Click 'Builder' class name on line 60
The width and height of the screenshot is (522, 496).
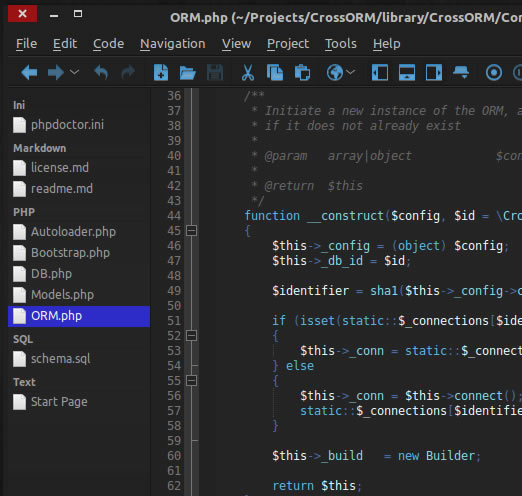coord(450,456)
